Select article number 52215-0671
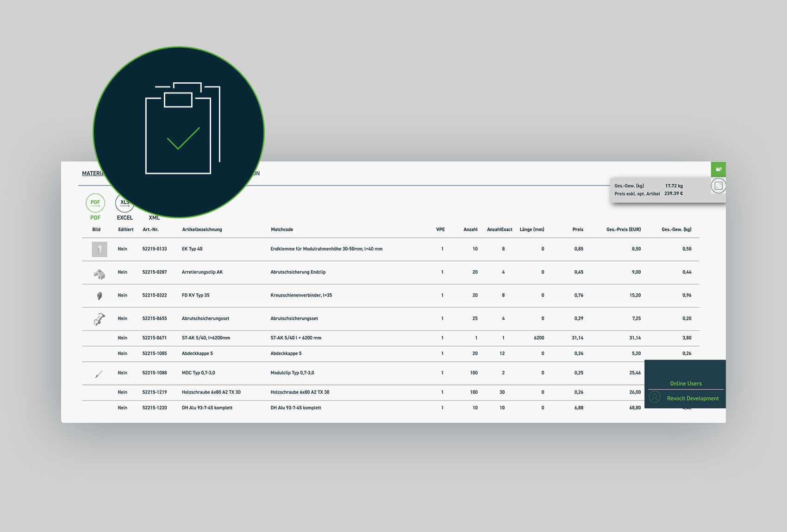The image size is (787, 532). (x=155, y=338)
